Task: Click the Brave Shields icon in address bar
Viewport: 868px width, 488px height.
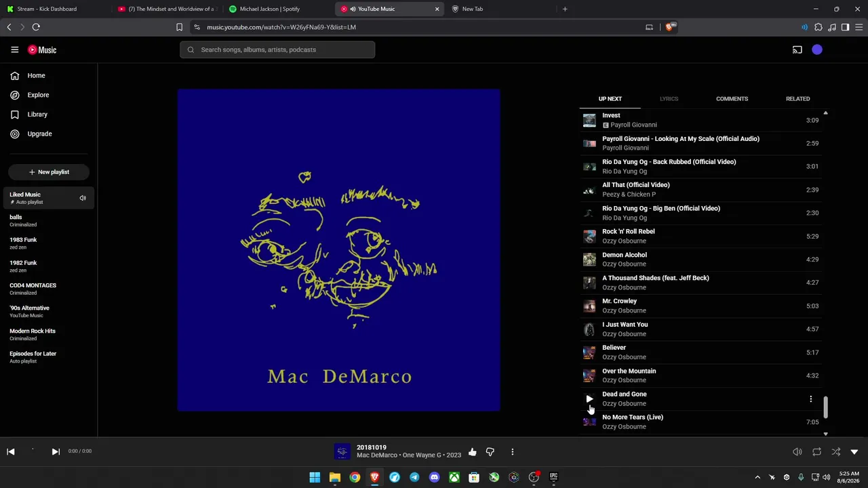Action: pyautogui.click(x=671, y=27)
